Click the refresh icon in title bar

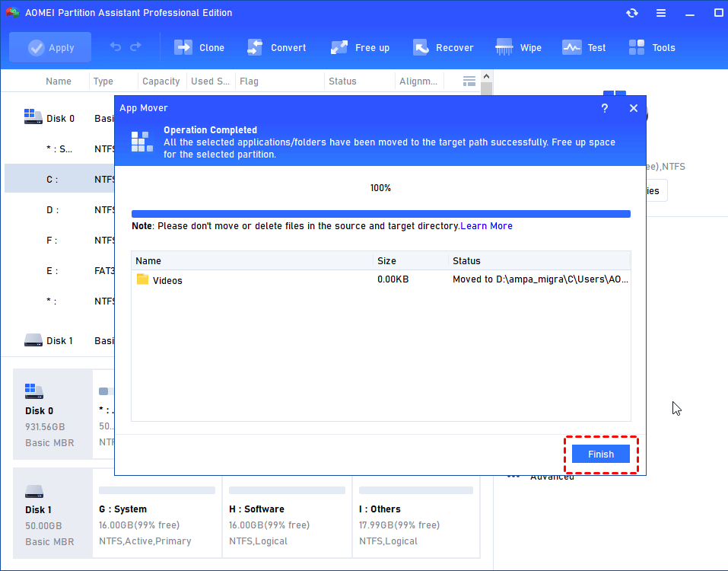(x=632, y=13)
